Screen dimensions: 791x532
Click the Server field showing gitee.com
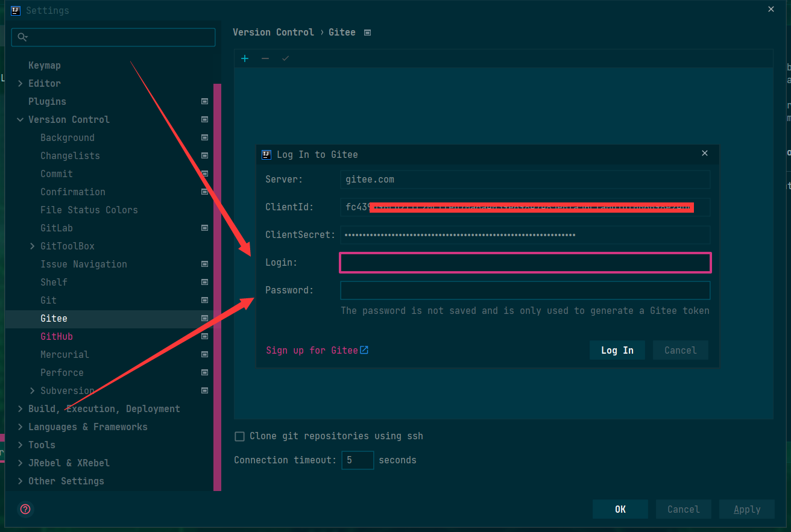click(525, 180)
